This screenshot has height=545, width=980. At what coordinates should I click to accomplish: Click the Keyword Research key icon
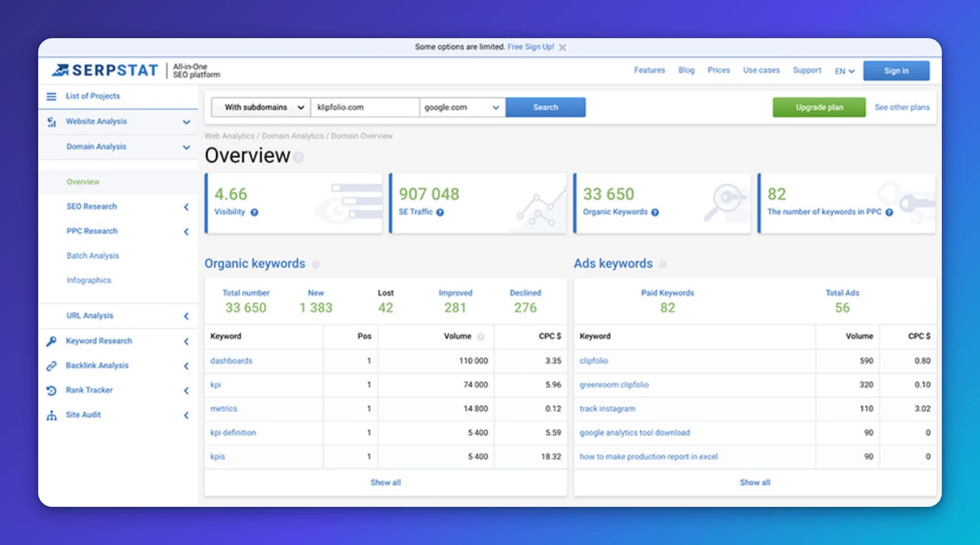(x=52, y=341)
